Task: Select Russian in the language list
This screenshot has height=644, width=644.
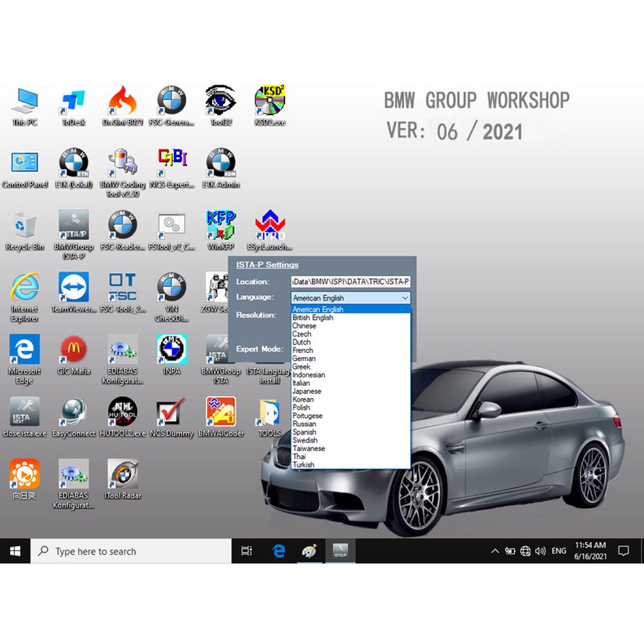Action: 351,424
